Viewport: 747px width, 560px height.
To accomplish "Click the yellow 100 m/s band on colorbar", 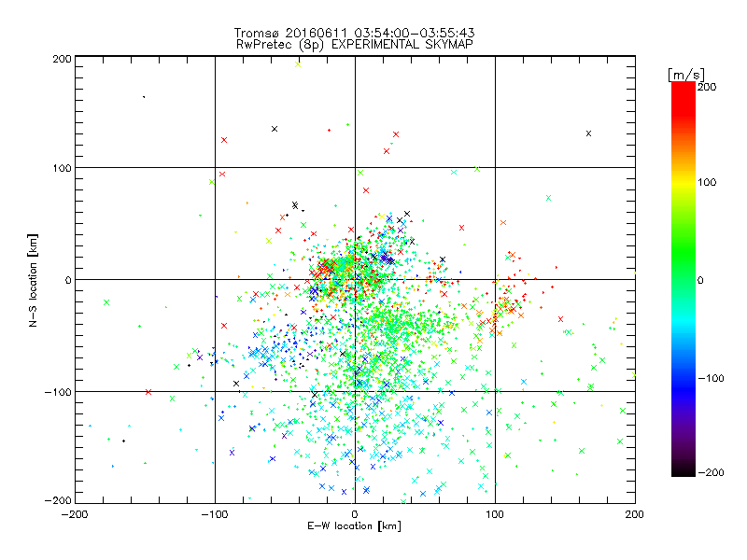I will point(684,182).
